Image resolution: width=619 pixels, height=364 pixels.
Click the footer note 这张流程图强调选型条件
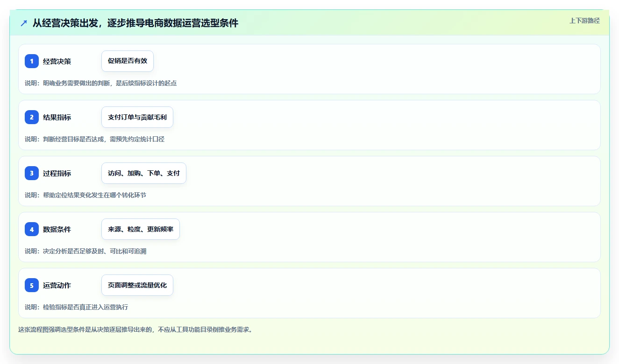pos(51,329)
